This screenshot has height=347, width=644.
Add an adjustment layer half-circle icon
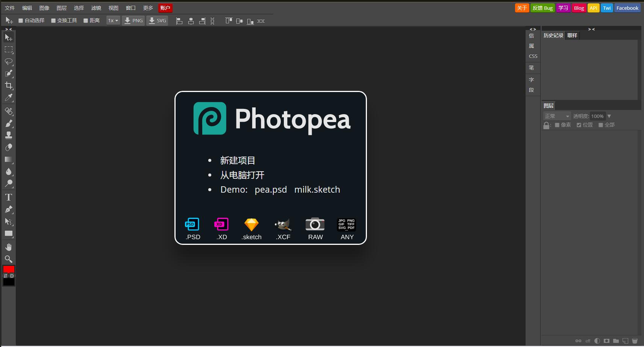click(x=597, y=341)
